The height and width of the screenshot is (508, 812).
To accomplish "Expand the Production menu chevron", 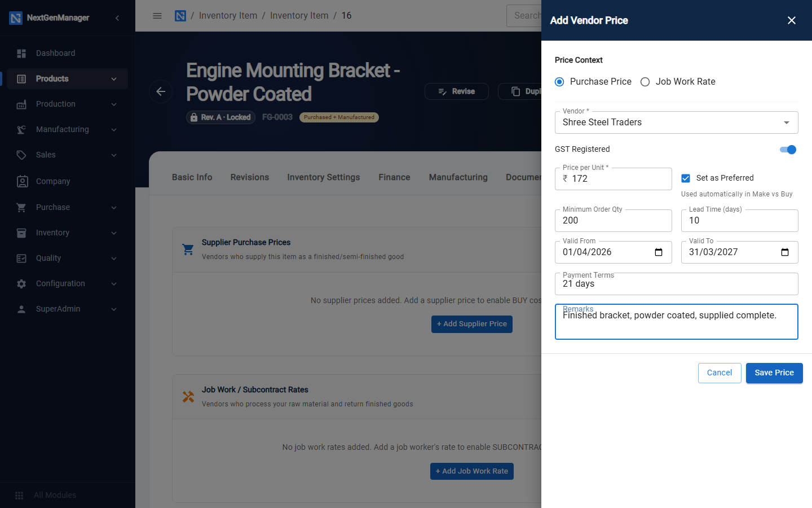I will coord(114,104).
